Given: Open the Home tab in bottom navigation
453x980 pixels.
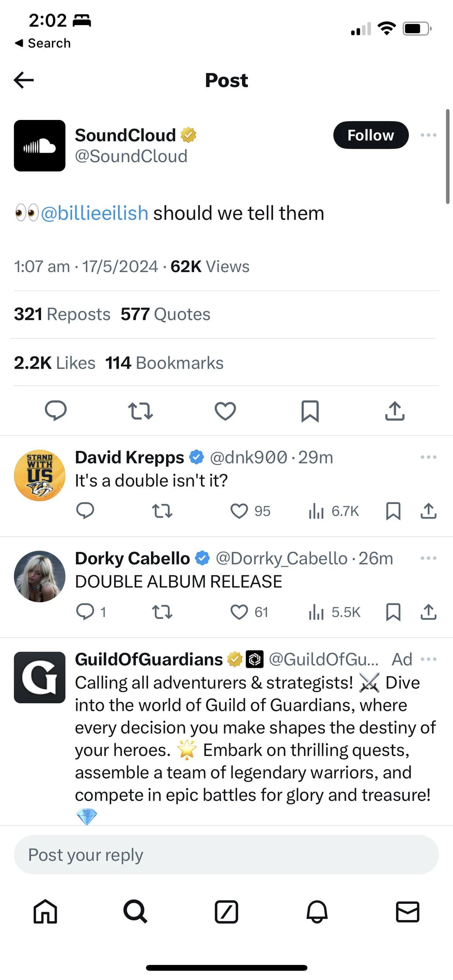Looking at the screenshot, I should [45, 912].
